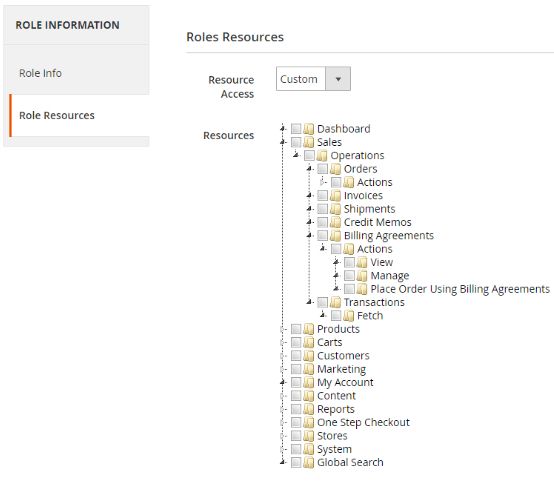
Task: Tick the Global Search checkbox
Action: coord(296,463)
